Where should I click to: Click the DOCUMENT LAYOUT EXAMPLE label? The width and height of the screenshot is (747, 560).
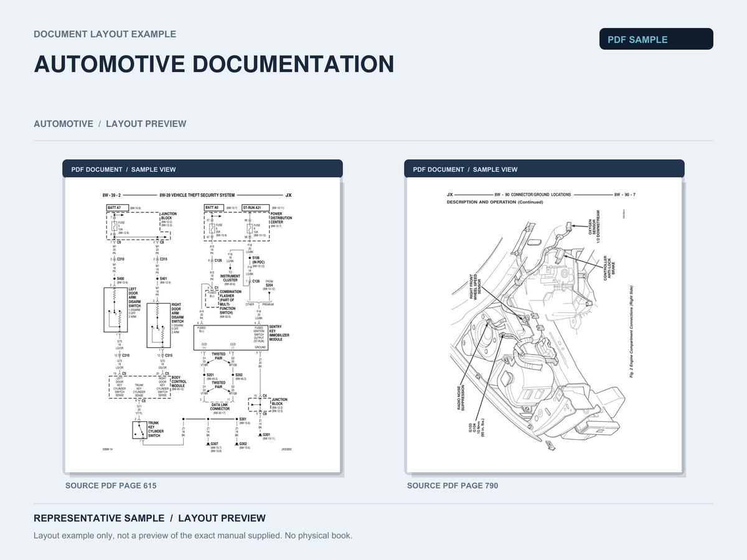pyautogui.click(x=105, y=34)
